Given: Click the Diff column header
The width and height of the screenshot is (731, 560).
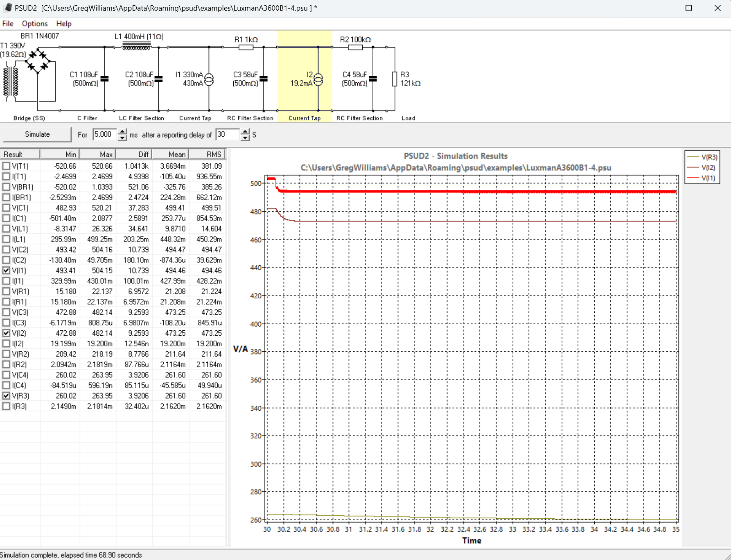Looking at the screenshot, I should [x=134, y=154].
